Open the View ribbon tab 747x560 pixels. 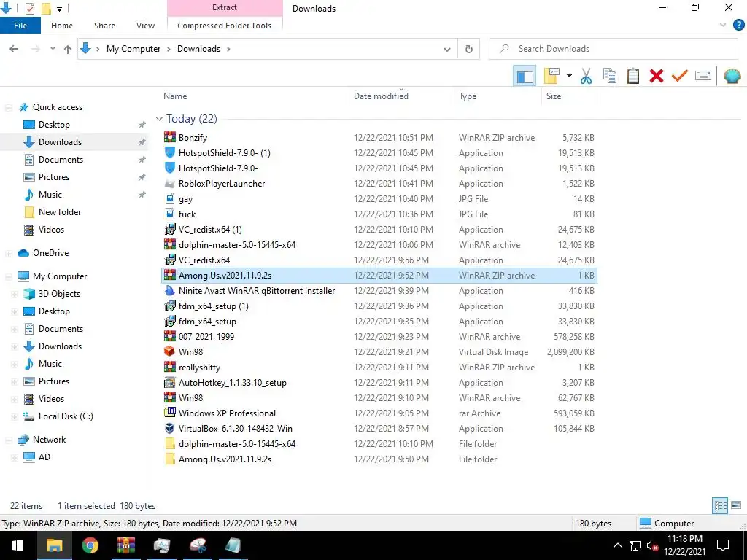click(145, 26)
